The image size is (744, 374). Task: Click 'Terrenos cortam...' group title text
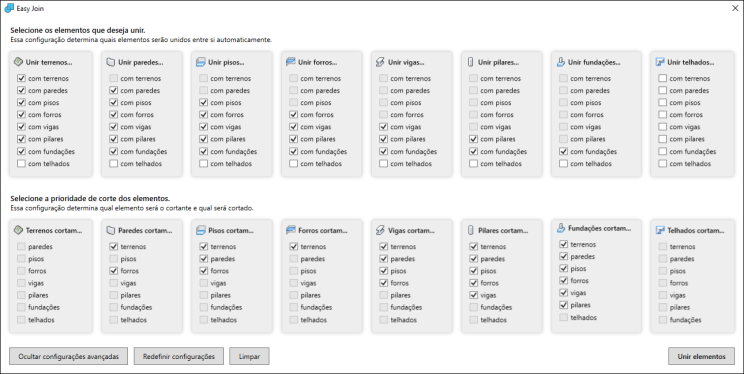click(x=54, y=230)
